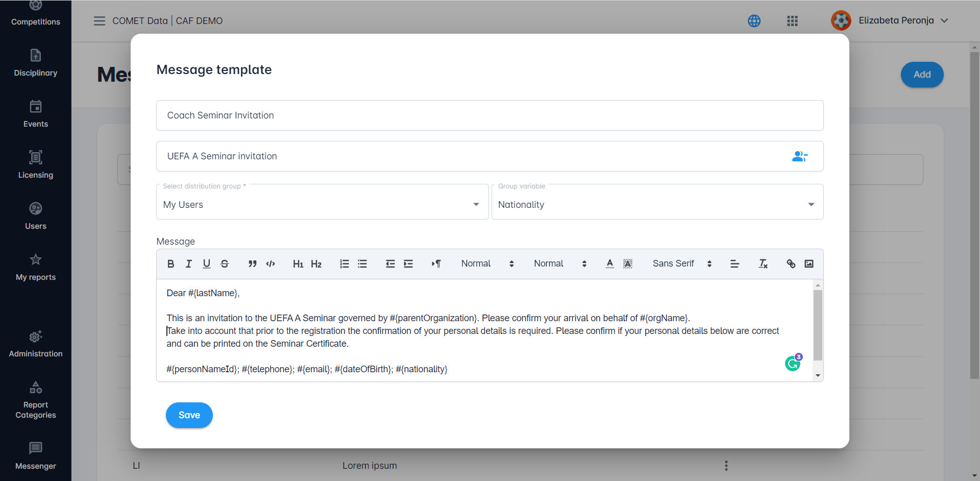This screenshot has width=980, height=481.
Task: Open the Select distribution group dropdown
Action: click(x=322, y=204)
